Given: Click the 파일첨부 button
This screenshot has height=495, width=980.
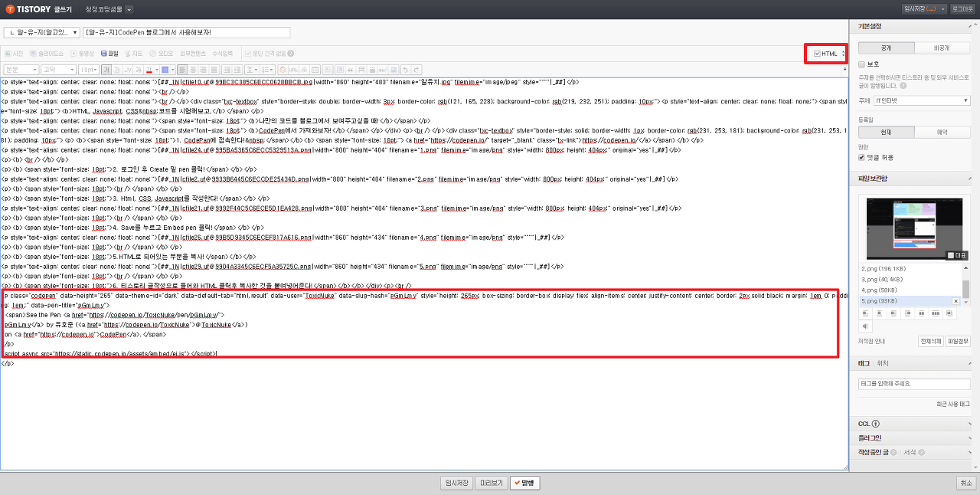Looking at the screenshot, I should tap(958, 341).
